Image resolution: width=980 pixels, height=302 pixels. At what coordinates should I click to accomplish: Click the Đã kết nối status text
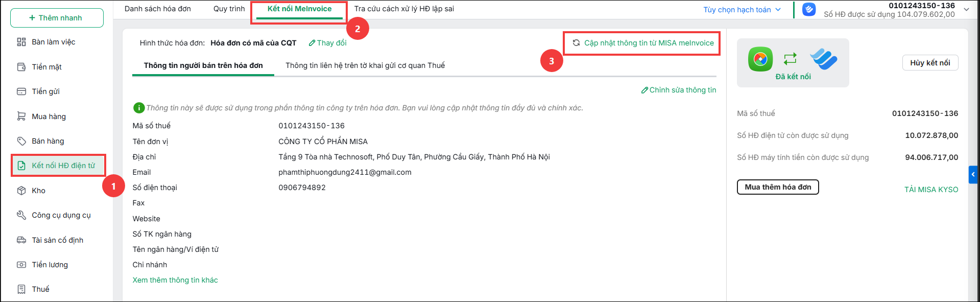point(793,77)
